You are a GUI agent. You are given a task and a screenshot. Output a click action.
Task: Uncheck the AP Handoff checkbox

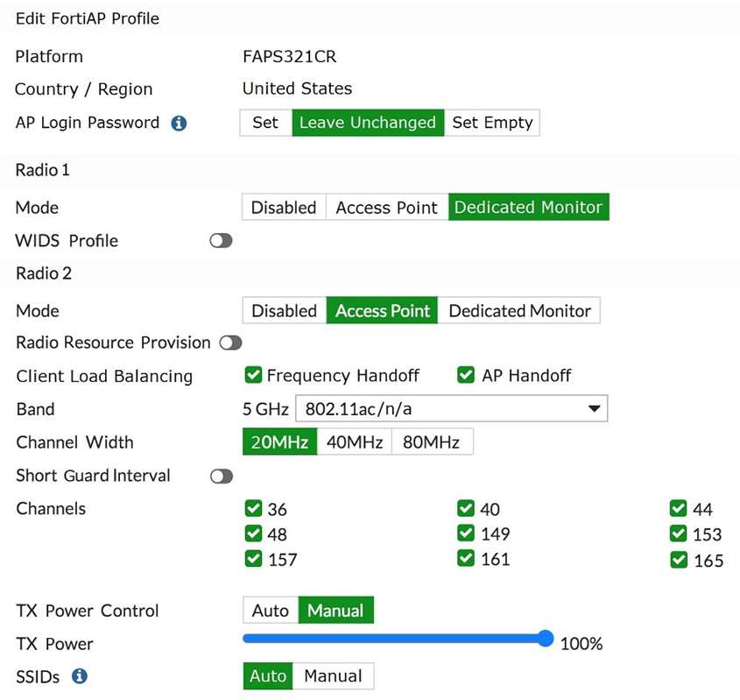click(x=466, y=375)
